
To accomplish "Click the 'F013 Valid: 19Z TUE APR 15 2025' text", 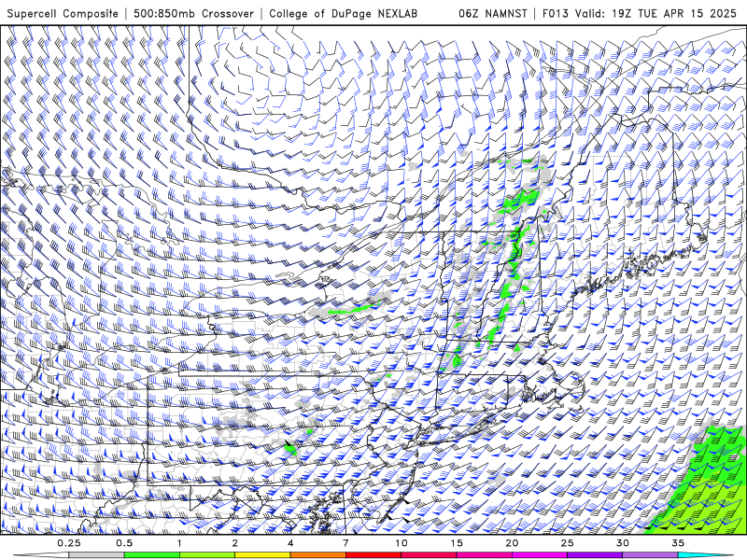I will 640,13.
